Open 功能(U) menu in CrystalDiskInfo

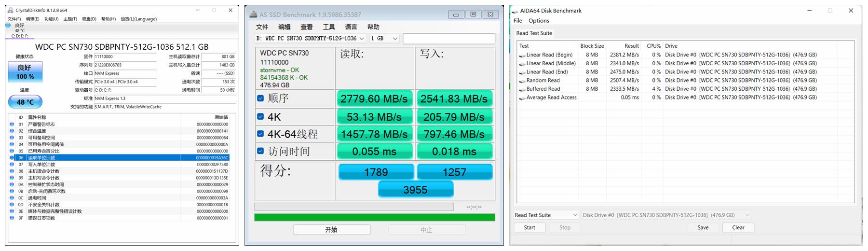tap(51, 19)
